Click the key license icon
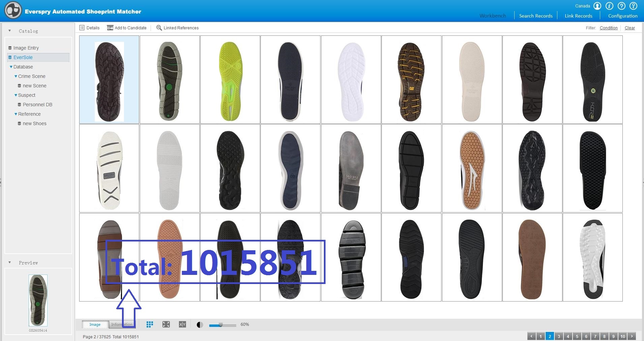The height and width of the screenshot is (341, 644). coord(634,6)
